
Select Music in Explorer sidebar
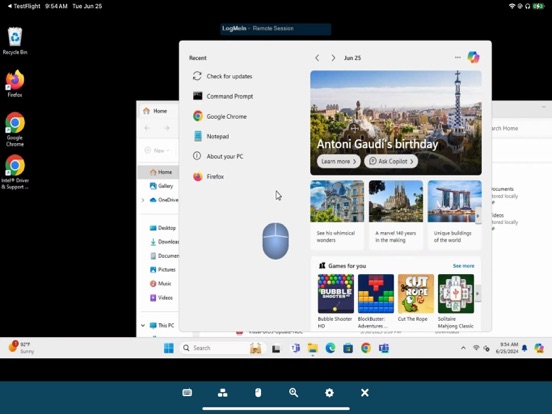coord(161,283)
